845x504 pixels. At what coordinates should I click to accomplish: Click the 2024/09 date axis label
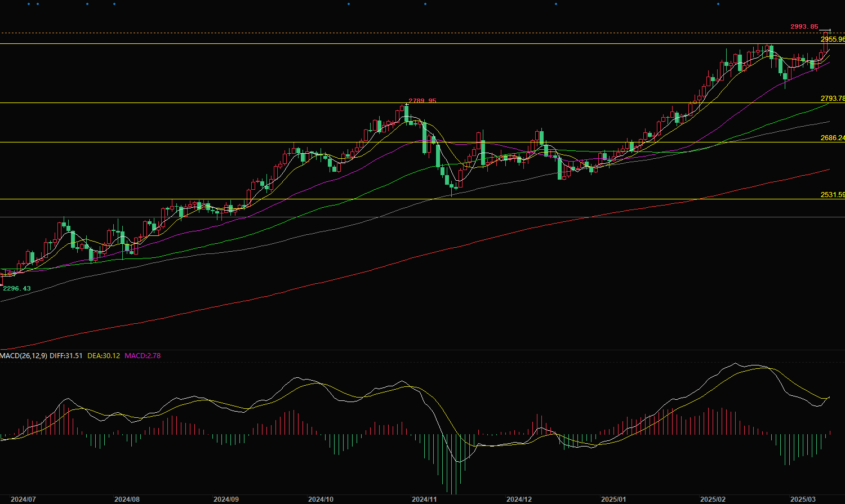(x=226, y=499)
